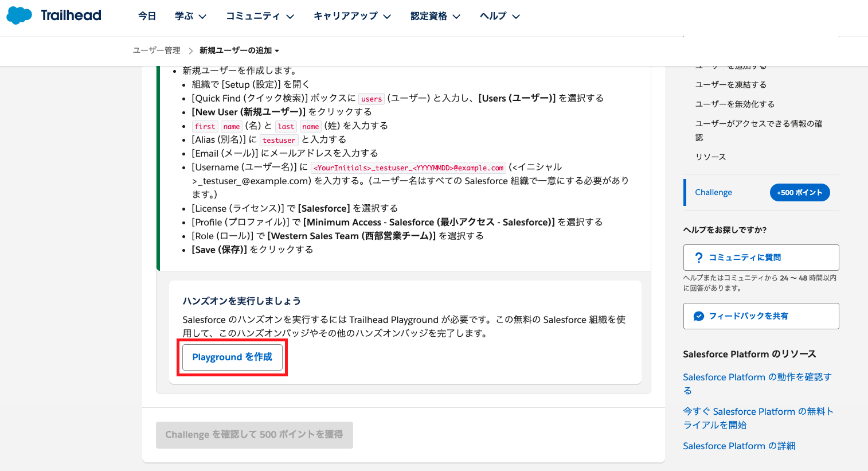Open 今すぐ Salesforce Platform の無料トライアルを開始 link
868x471 pixels.
coord(758,418)
